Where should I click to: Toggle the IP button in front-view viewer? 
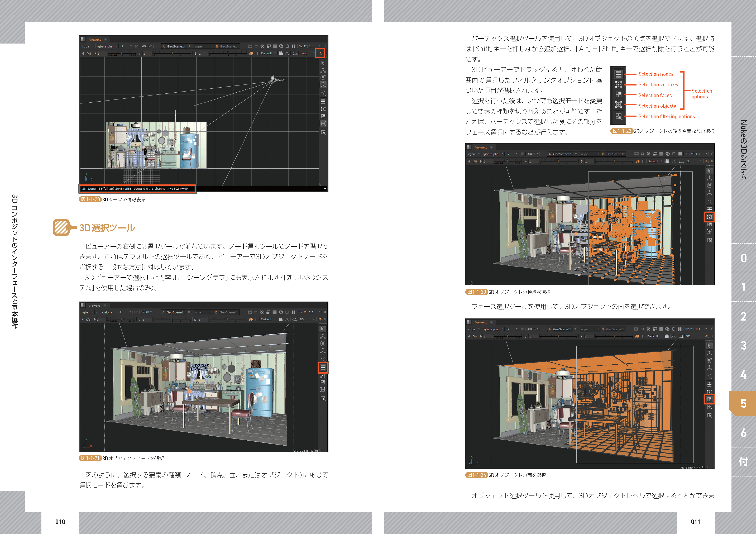[136, 46]
